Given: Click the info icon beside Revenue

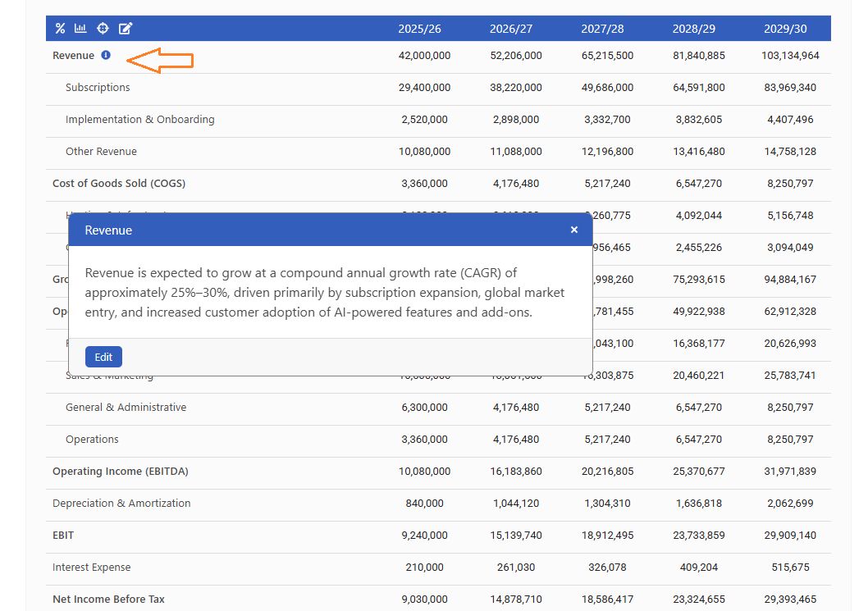Looking at the screenshot, I should coord(105,56).
